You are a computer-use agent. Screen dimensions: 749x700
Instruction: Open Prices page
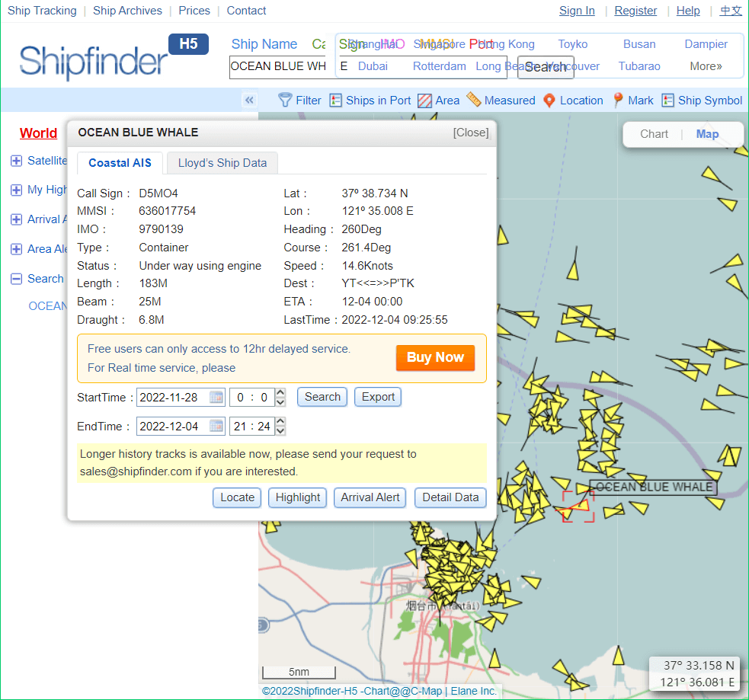click(x=194, y=11)
